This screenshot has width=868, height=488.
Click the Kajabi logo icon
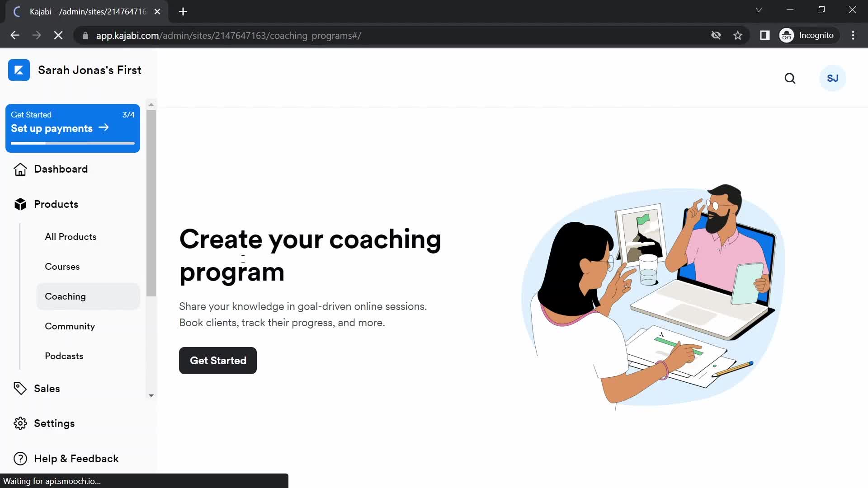[x=19, y=70]
